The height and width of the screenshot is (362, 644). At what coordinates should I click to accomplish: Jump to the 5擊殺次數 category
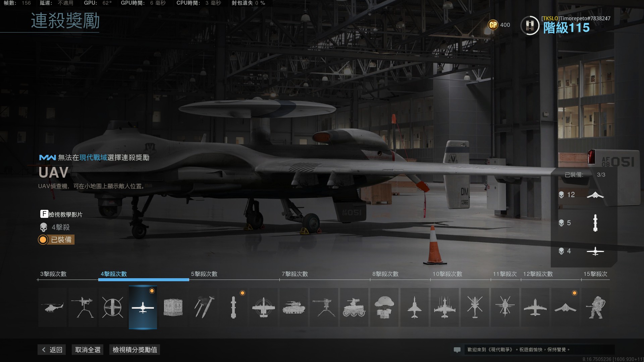(204, 274)
